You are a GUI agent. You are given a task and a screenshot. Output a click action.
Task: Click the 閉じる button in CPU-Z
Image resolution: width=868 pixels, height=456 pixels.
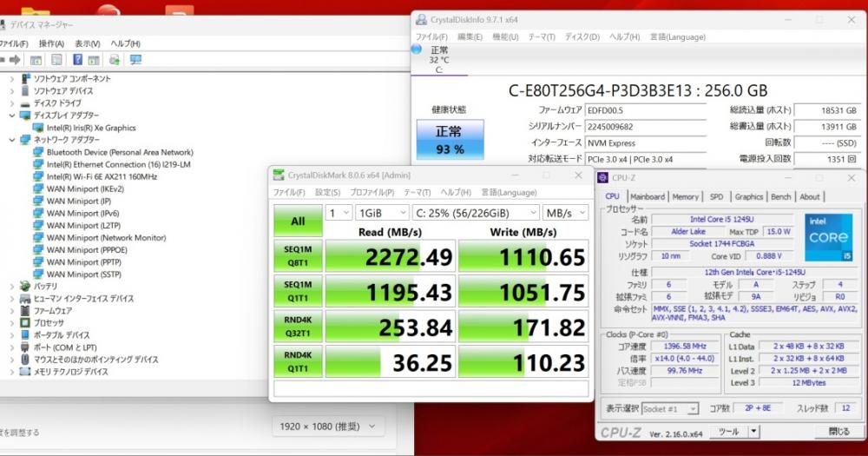pyautogui.click(x=839, y=431)
